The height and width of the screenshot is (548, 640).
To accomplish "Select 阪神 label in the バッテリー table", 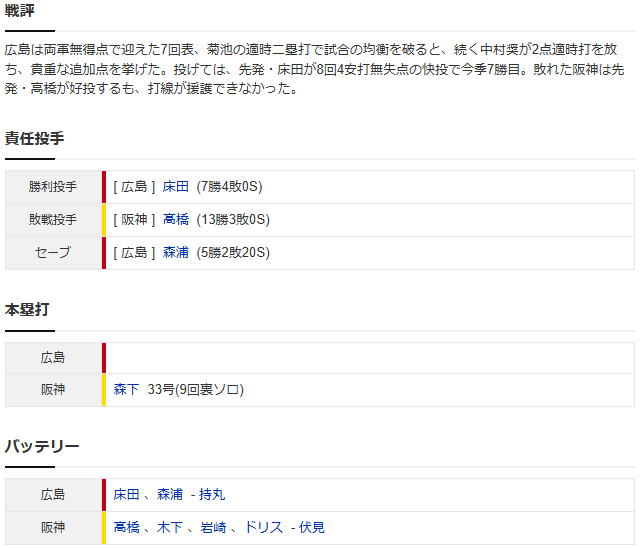I will point(53,527).
